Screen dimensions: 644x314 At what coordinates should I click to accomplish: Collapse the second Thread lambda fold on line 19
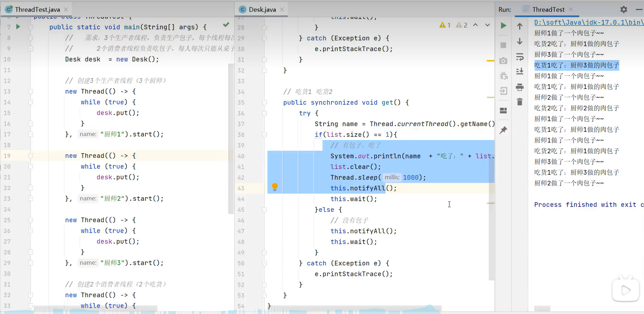pyautogui.click(x=30, y=156)
